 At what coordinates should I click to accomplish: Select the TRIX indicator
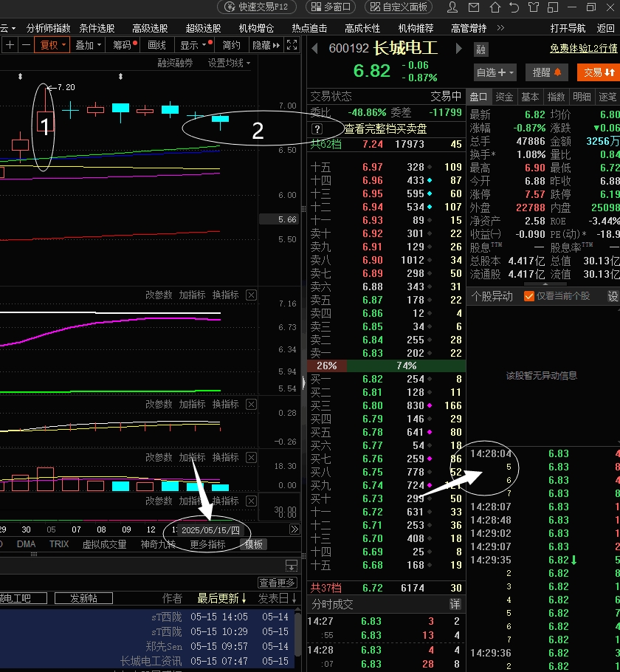click(59, 544)
